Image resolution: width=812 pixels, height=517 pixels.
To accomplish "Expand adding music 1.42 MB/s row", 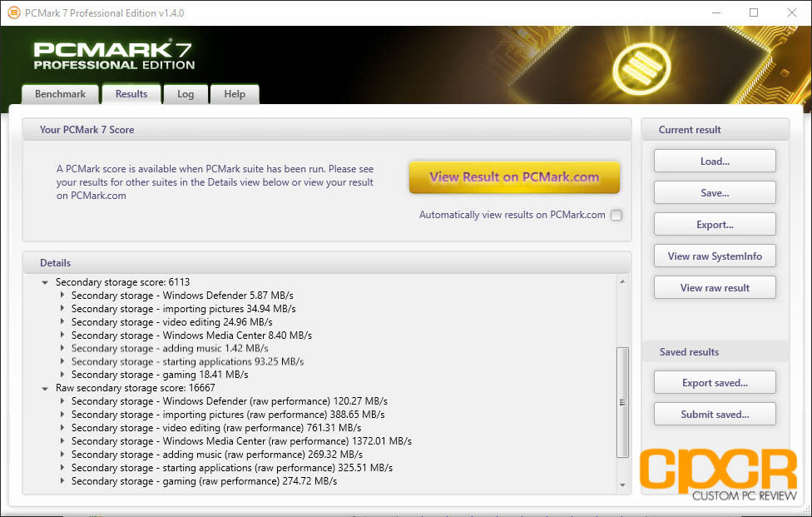I will tap(62, 348).
